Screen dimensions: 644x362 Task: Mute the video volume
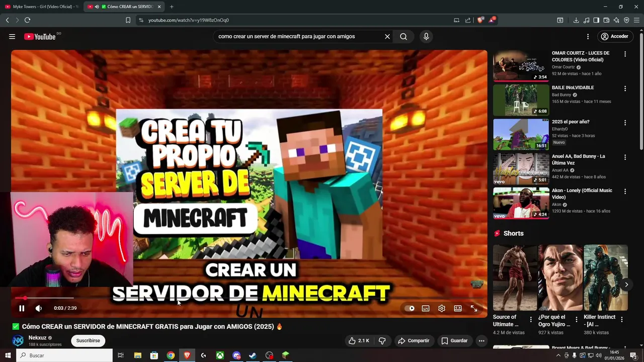coord(39,308)
